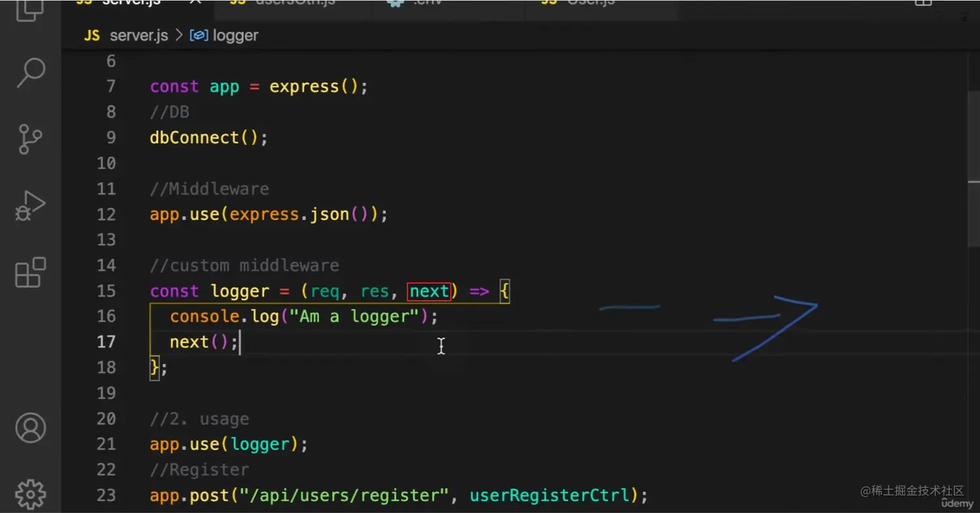Click the 'res' parameter

(375, 291)
